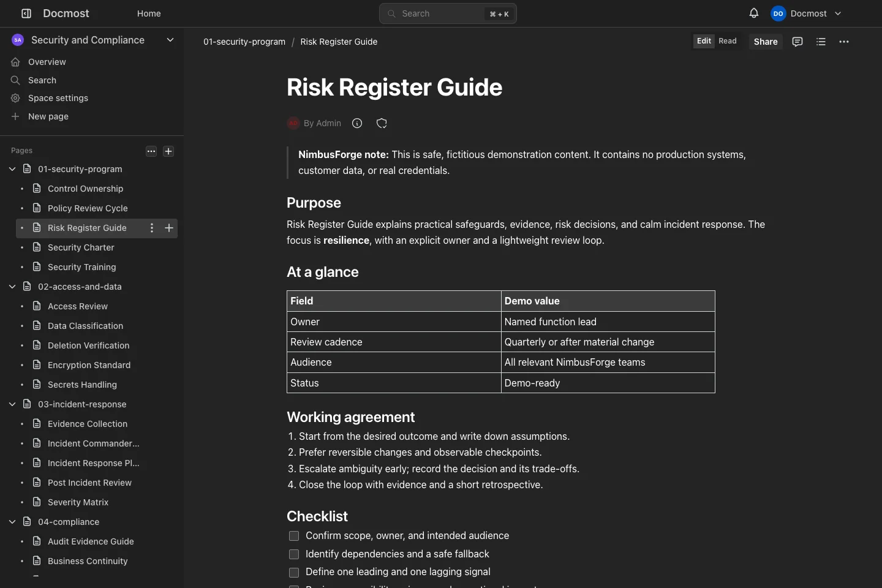Click the page info icon beside By Admin
This screenshot has width=882, height=588.
point(357,123)
